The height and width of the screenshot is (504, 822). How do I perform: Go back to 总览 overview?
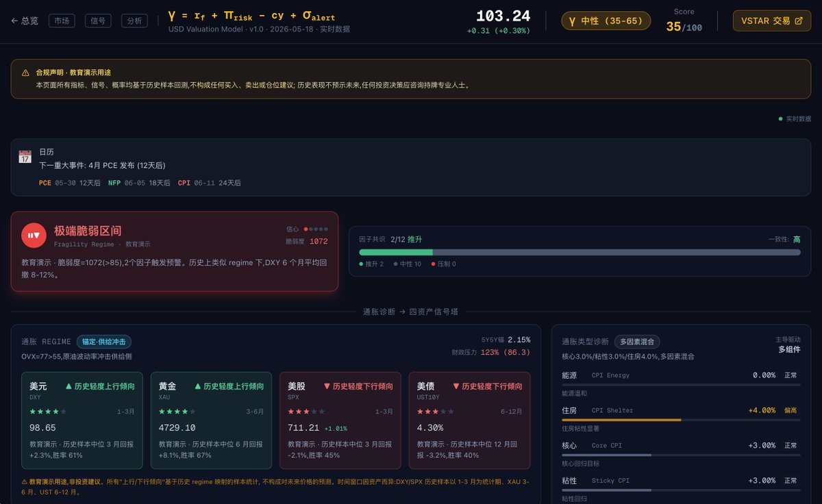pos(25,21)
